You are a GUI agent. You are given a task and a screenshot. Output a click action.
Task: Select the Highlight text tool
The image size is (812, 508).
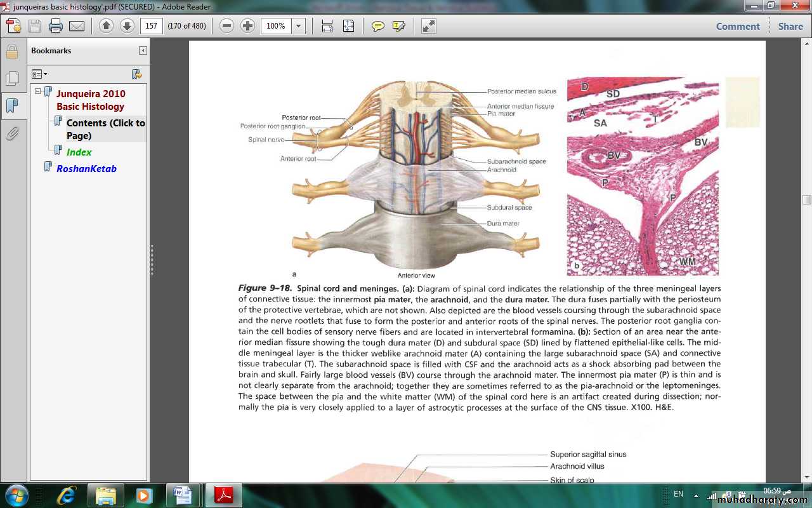(x=399, y=26)
